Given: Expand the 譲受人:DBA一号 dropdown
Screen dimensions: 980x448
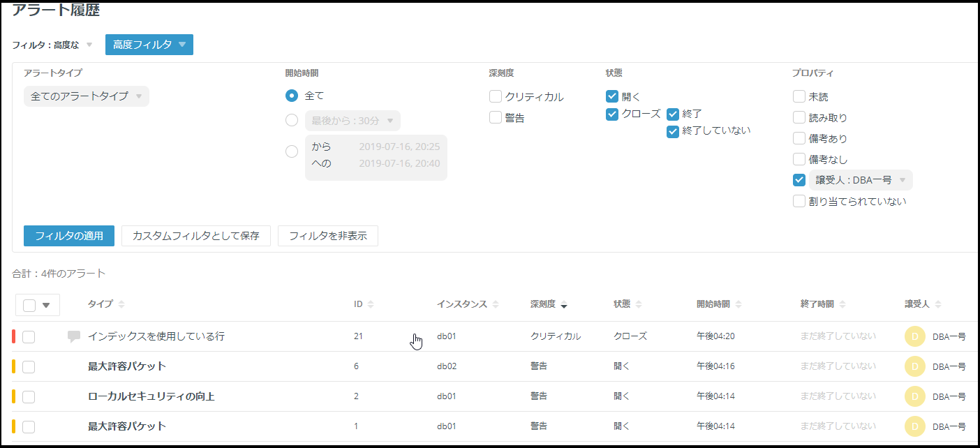Looking at the screenshot, I should (861, 180).
